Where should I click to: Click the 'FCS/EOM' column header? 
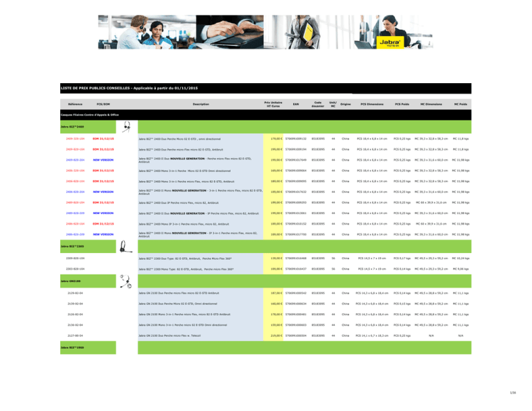[x=103, y=104]
